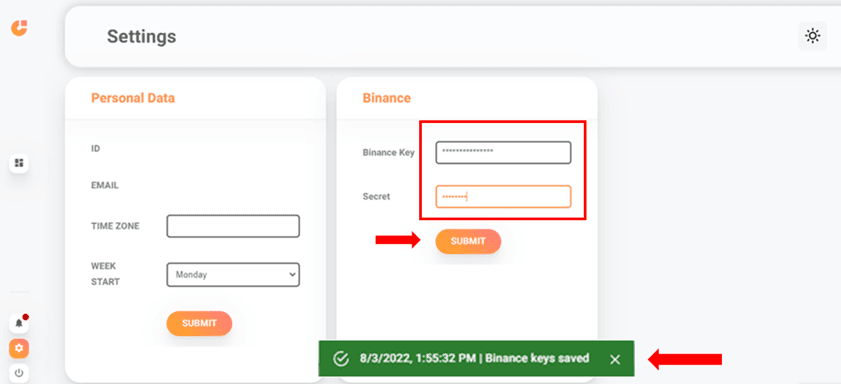This screenshot has height=384, width=841.
Task: Open notifications bell in sidebar
Action: point(19,323)
